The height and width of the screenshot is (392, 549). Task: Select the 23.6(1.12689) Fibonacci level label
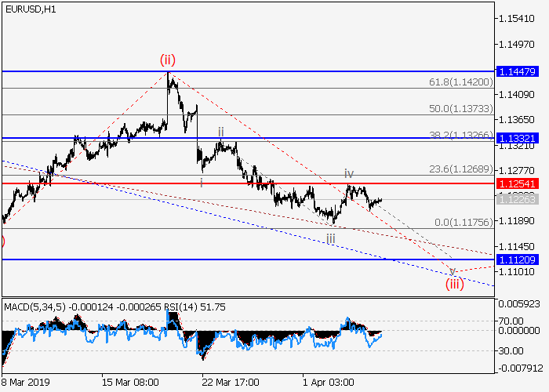click(460, 168)
